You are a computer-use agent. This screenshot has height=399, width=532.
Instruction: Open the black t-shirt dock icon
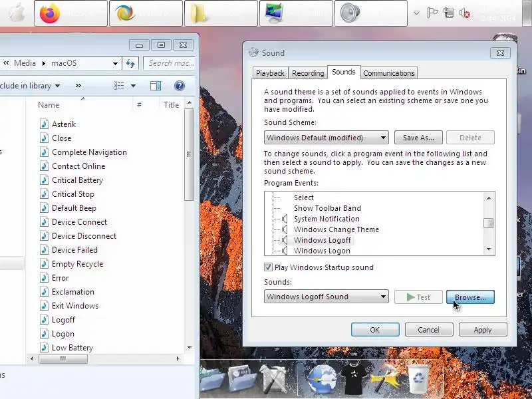tap(354, 379)
